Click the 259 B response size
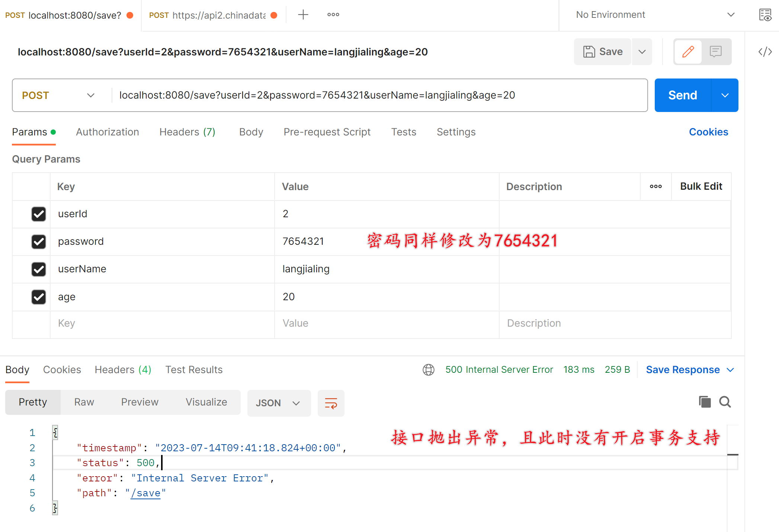The height and width of the screenshot is (532, 779). click(617, 370)
